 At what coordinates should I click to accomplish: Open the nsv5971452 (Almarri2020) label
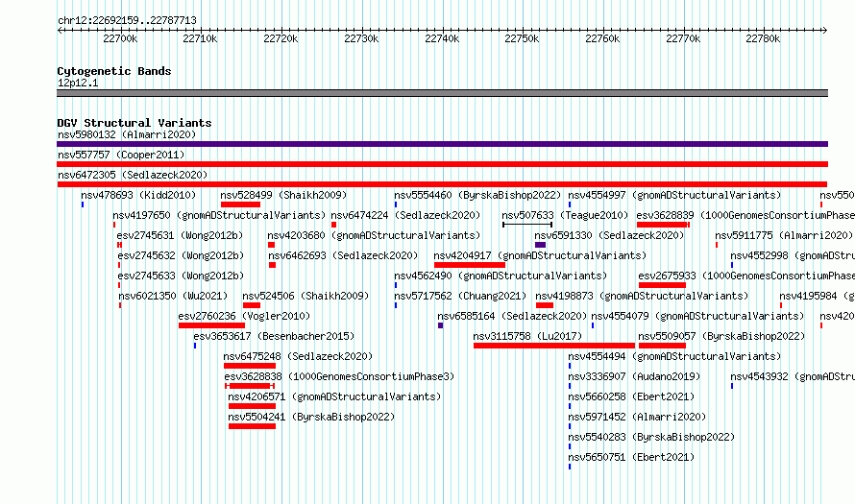(637, 417)
